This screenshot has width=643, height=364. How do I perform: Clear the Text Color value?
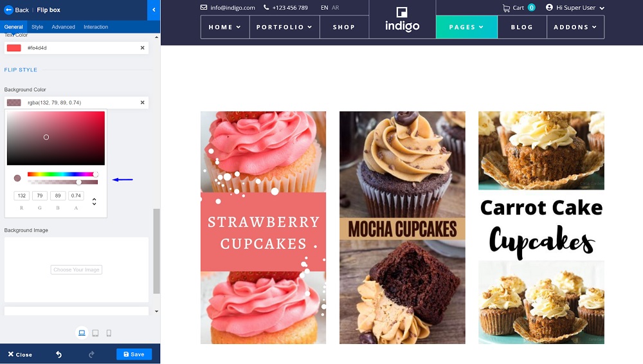tap(142, 48)
